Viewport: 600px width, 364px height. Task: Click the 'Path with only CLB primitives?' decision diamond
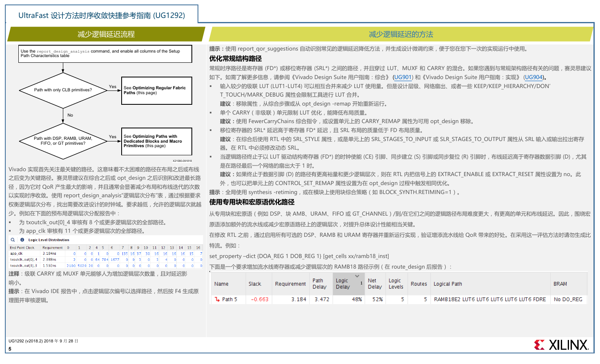click(63, 90)
